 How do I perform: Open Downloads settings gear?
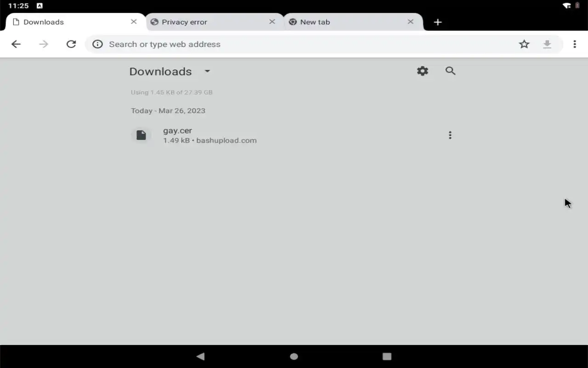point(423,71)
